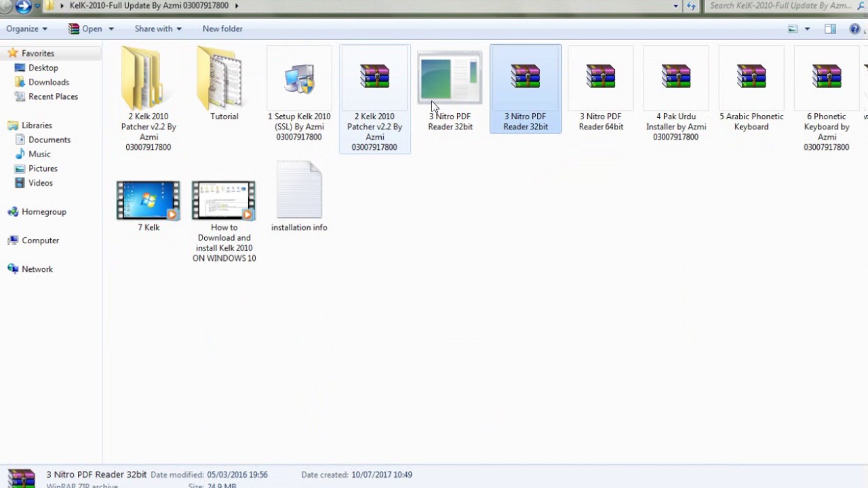Select the 7 Kelk video file

(x=148, y=206)
